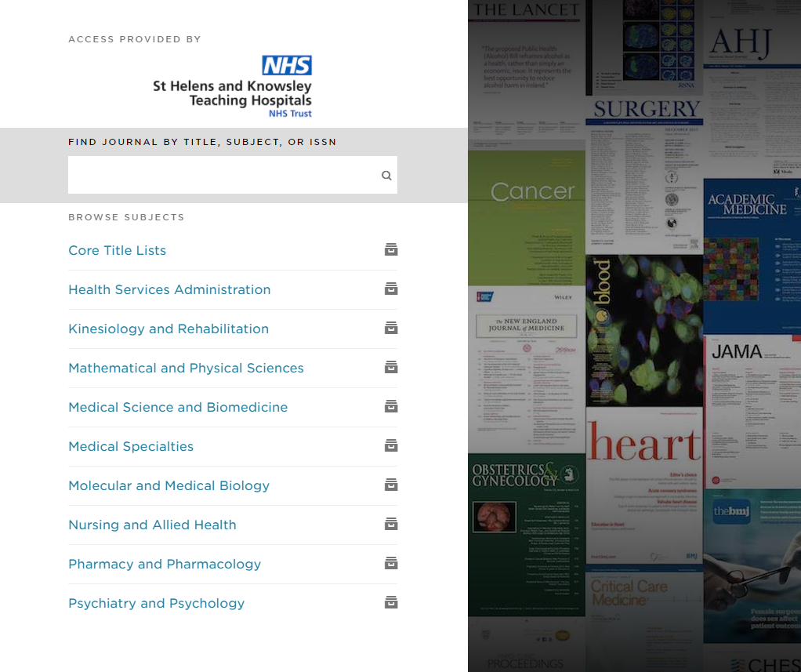Click the NHS St Helens and Knowsley logo
This screenshot has height=672, width=801.
[x=233, y=86]
